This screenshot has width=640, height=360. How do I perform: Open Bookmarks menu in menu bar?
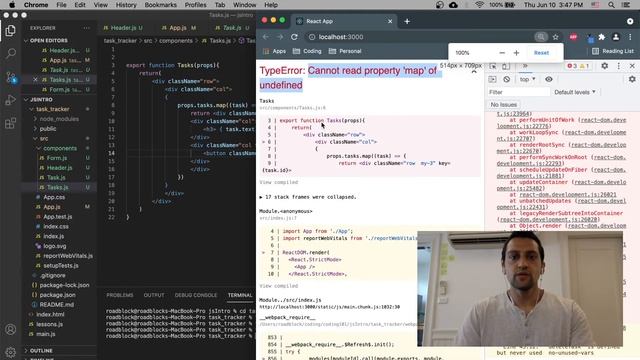click(160, 5)
